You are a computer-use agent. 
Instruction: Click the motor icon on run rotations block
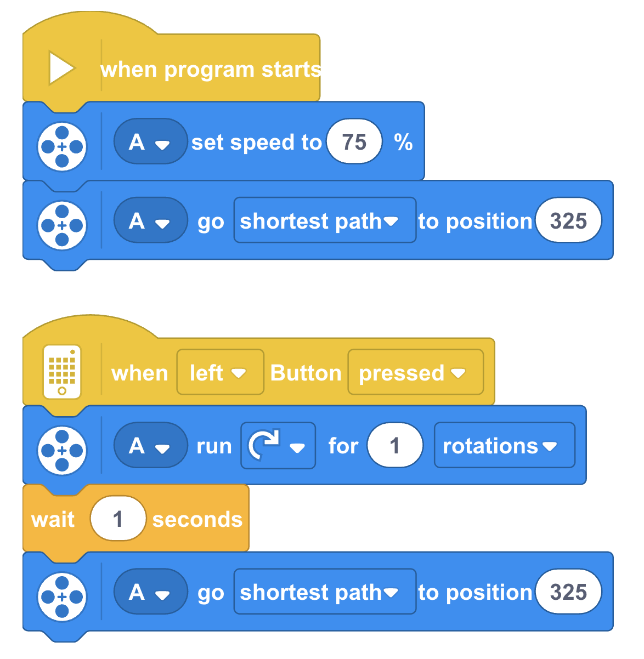click(x=62, y=450)
